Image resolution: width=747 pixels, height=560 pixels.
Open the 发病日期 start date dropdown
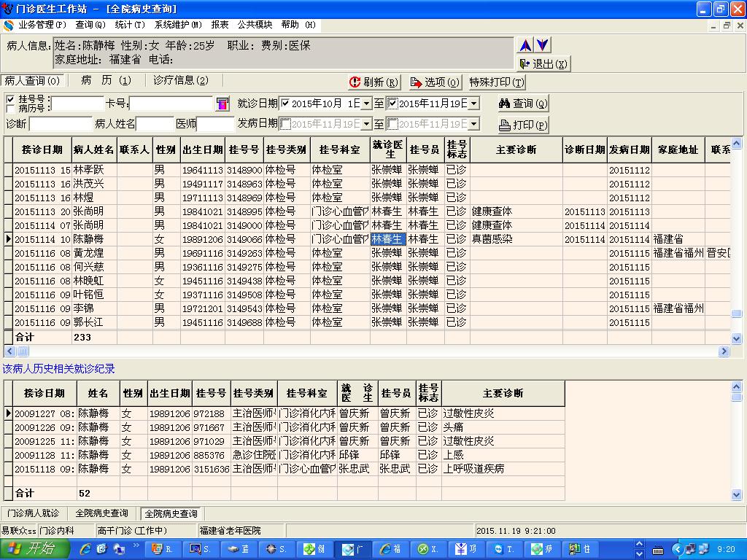(x=366, y=124)
